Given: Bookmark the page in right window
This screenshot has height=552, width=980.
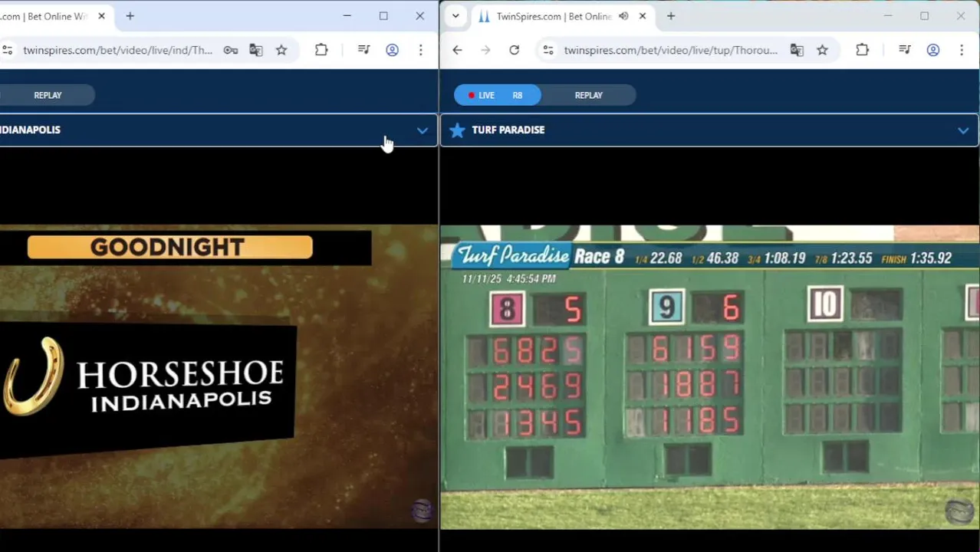Looking at the screenshot, I should [x=822, y=50].
